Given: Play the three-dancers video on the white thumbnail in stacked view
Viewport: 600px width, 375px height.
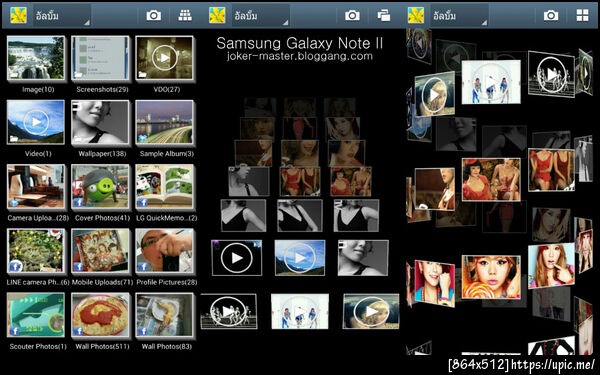Looking at the screenshot, I should pyautogui.click(x=300, y=311).
